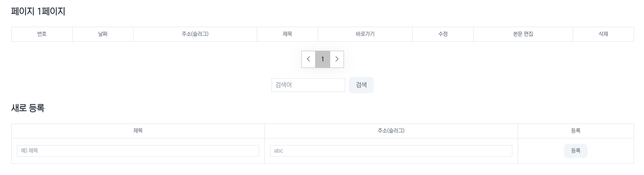This screenshot has width=644, height=175.
Task: Click the 삭제 column header
Action: point(603,34)
